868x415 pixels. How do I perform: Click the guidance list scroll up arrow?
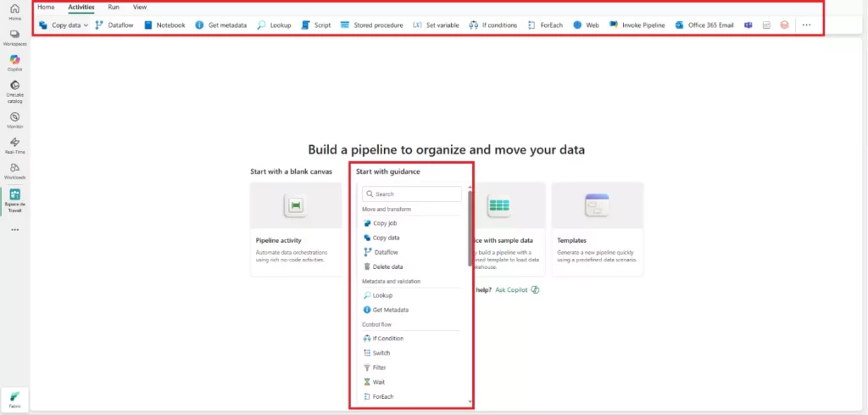tap(470, 188)
